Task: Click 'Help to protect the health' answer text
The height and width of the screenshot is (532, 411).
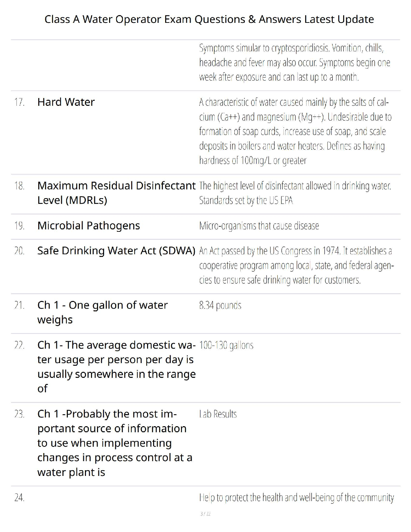Action: 296,497
